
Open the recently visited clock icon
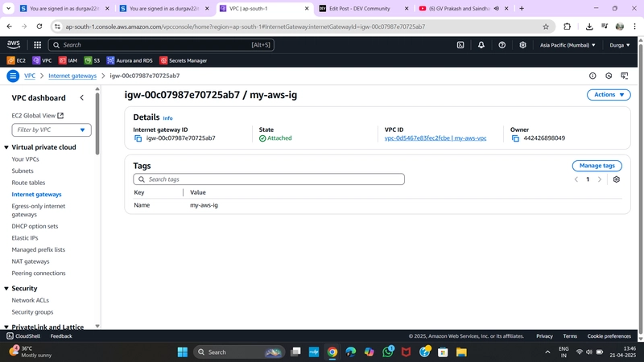(609, 76)
